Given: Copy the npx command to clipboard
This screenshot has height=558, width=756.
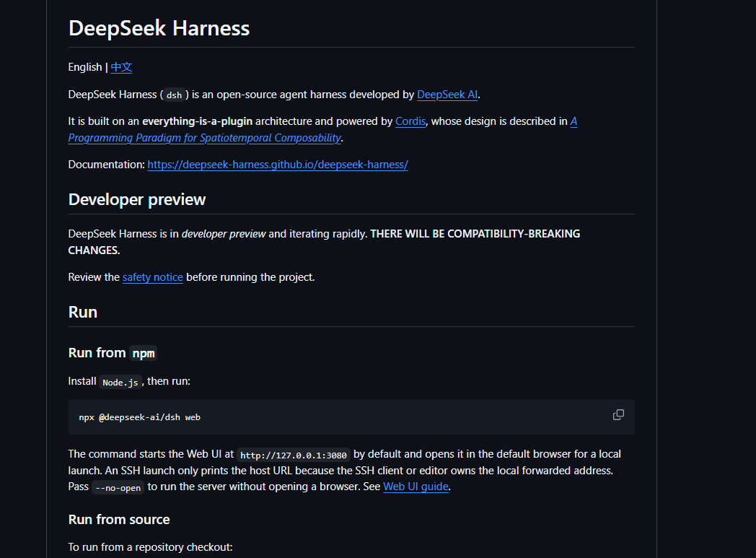Looking at the screenshot, I should [x=618, y=415].
